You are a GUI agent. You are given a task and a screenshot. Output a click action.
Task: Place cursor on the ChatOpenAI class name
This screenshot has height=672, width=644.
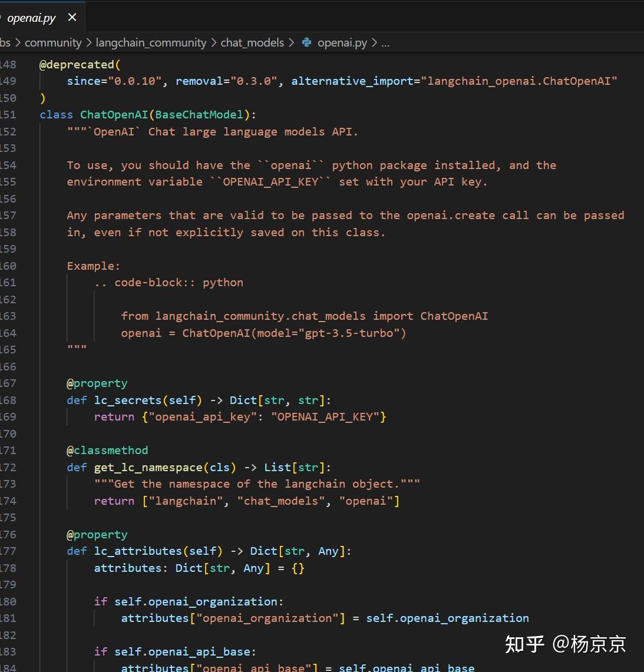(x=114, y=114)
